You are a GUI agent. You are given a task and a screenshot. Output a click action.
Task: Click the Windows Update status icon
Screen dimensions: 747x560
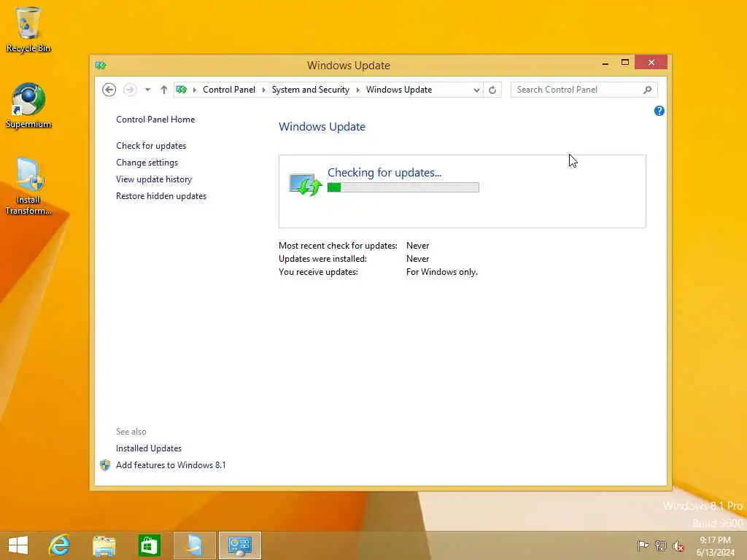(x=306, y=184)
